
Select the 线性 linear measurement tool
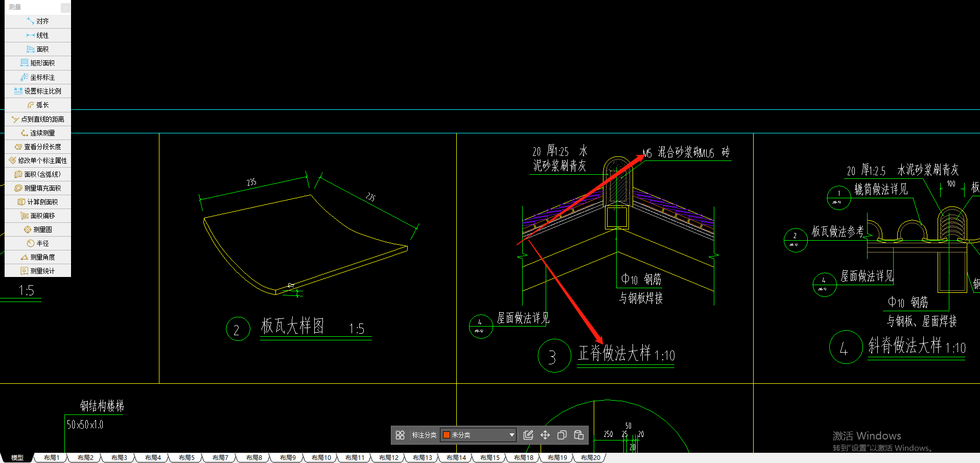(38, 35)
